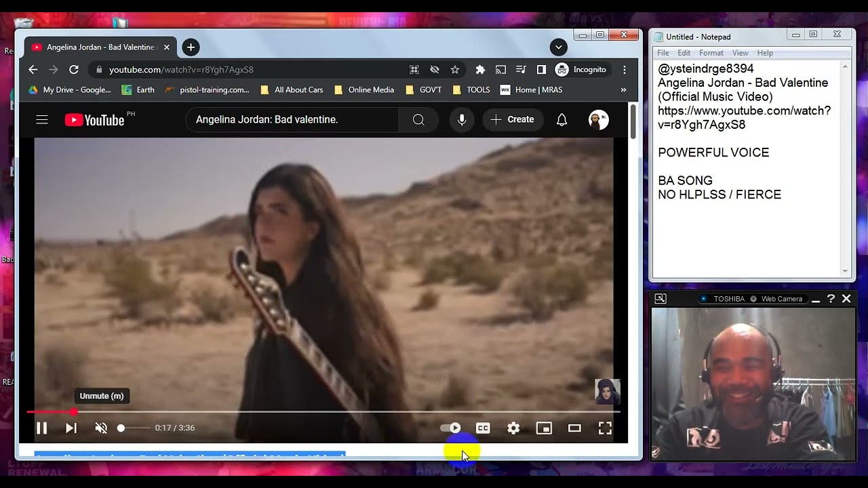Select the TOSHIBA radio option

pos(703,299)
